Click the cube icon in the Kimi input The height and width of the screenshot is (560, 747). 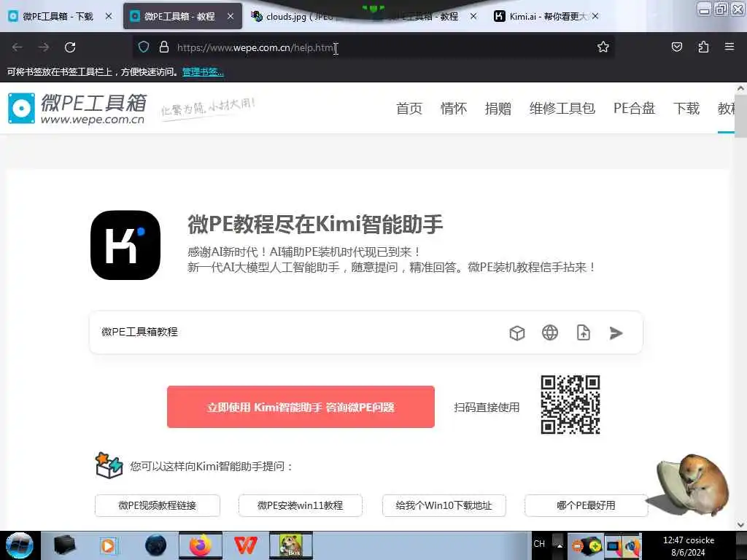click(517, 332)
